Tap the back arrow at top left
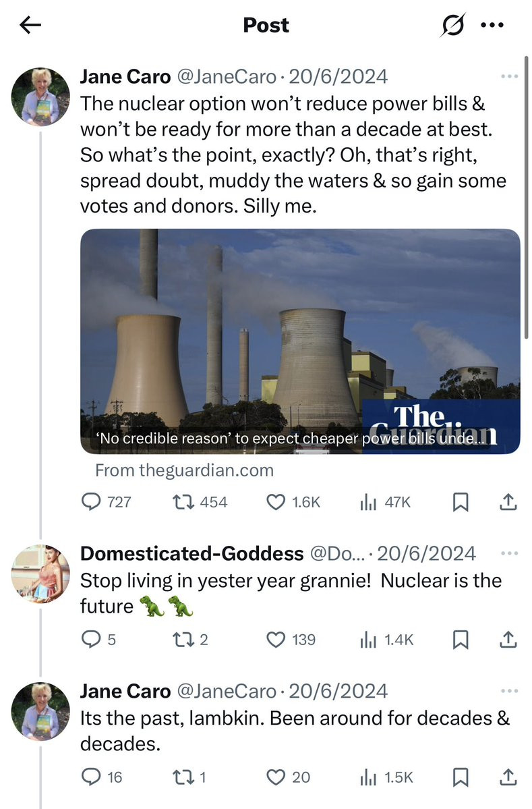This screenshot has width=532, height=809. [x=30, y=26]
